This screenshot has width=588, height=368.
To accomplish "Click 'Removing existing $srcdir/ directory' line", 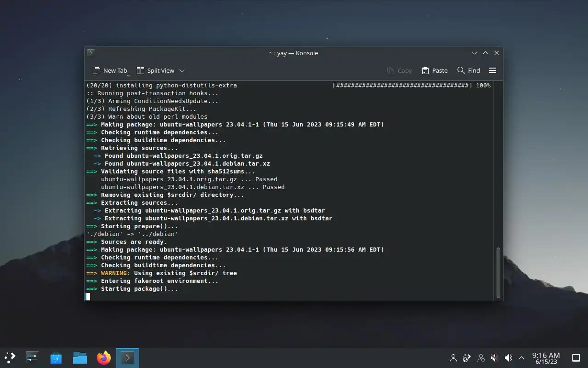I will [x=165, y=195].
